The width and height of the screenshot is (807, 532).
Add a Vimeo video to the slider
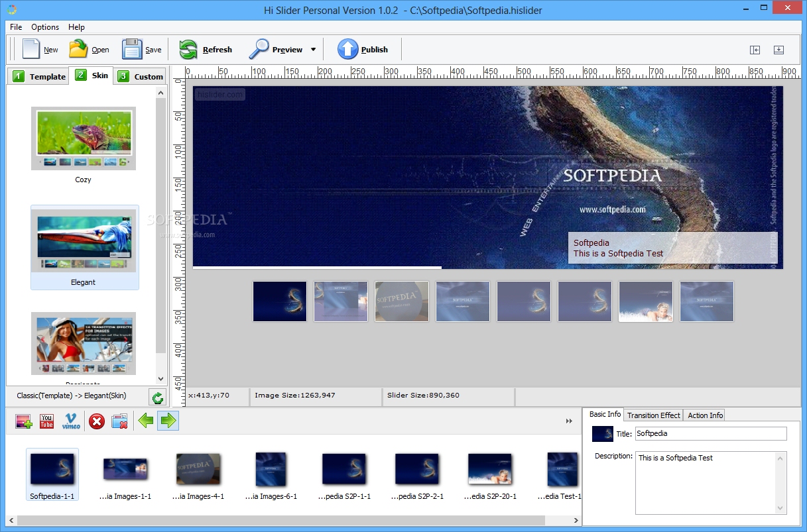pyautogui.click(x=71, y=421)
